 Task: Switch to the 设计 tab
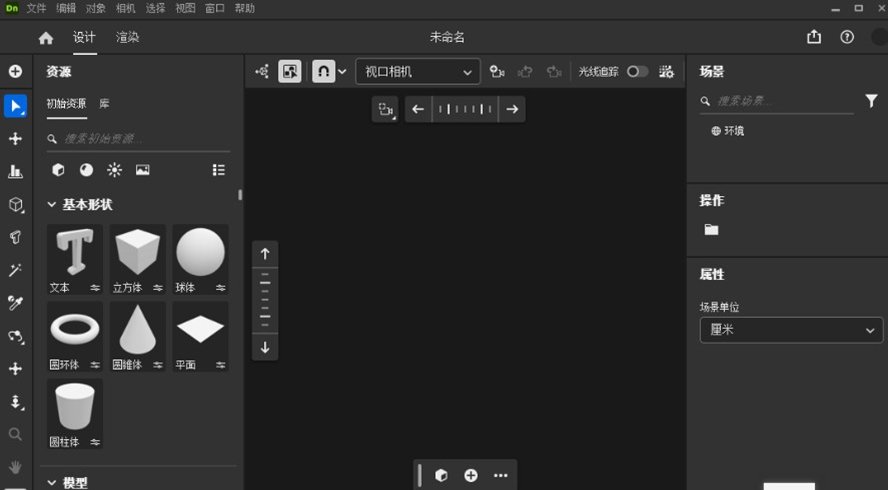tap(84, 37)
